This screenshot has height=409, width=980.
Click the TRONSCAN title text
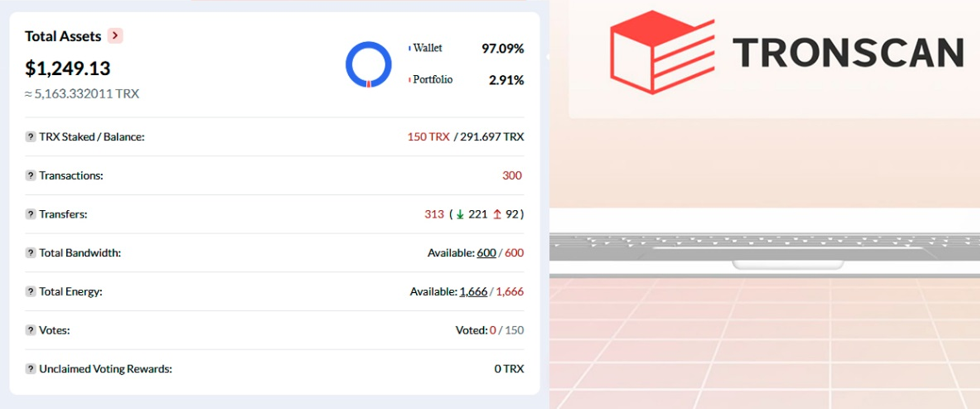point(848,53)
